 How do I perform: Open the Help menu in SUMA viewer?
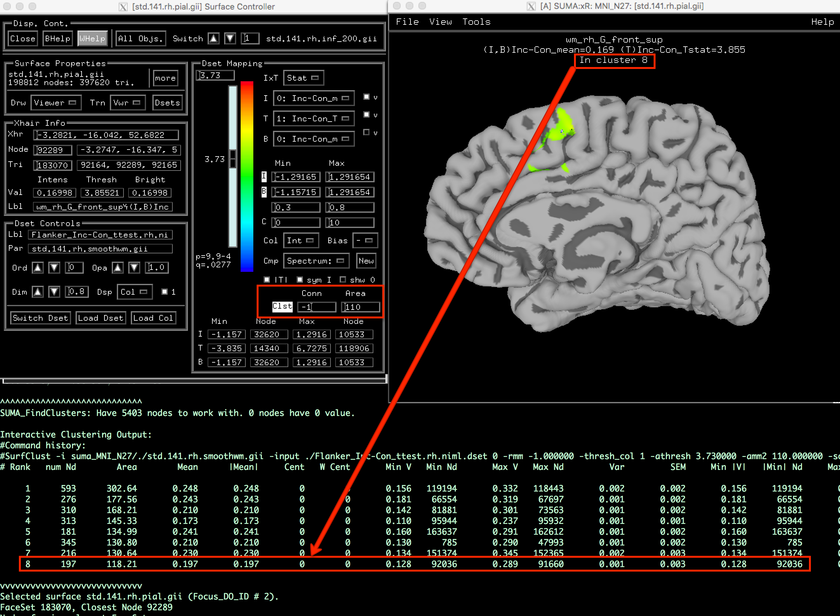[x=823, y=22]
